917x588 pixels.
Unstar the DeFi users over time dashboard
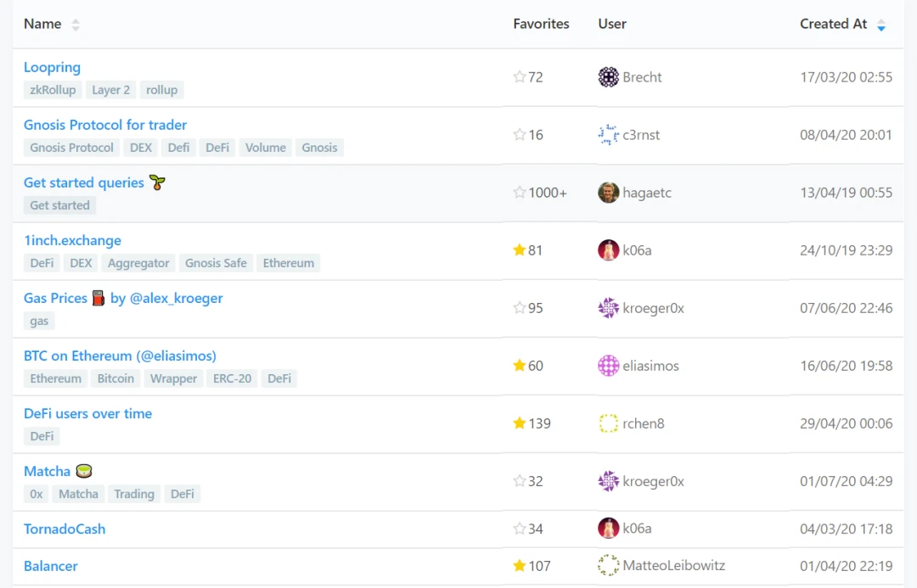tap(520, 423)
